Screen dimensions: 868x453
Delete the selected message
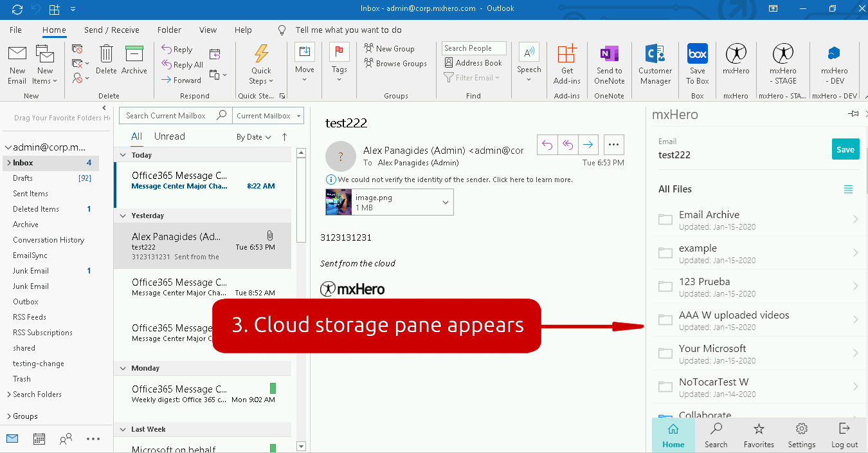point(106,60)
